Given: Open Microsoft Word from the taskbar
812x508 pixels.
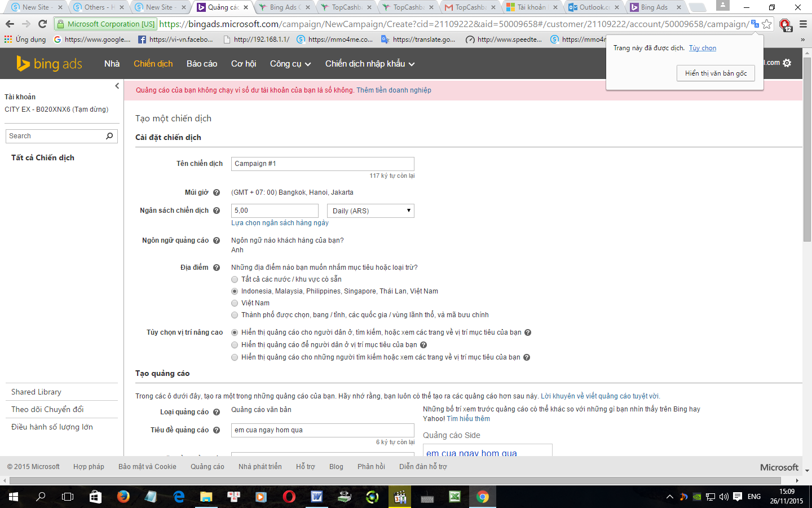Looking at the screenshot, I should [316, 497].
